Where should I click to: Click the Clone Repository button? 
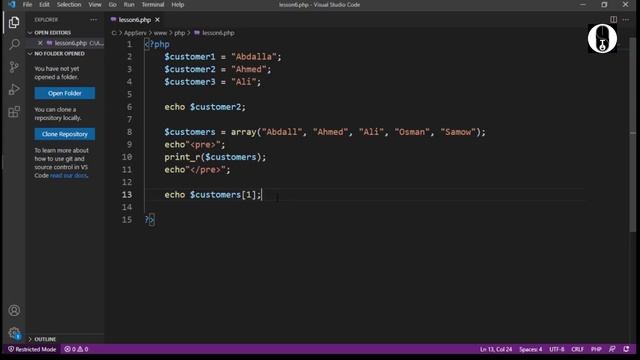coord(64,134)
